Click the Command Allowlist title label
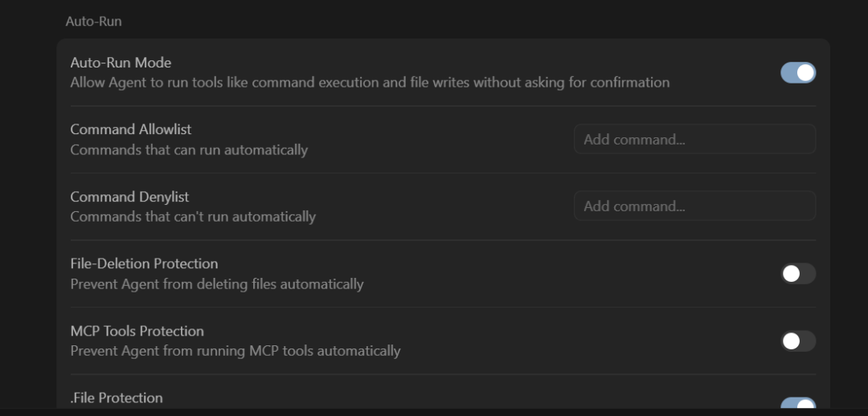Image resolution: width=868 pixels, height=416 pixels. tap(131, 129)
